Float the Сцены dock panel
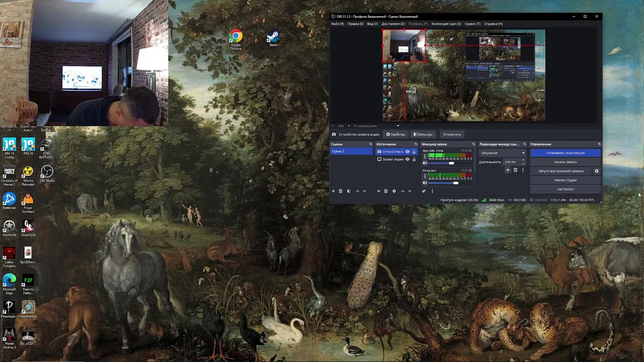This screenshot has height=362, width=644. [x=370, y=144]
